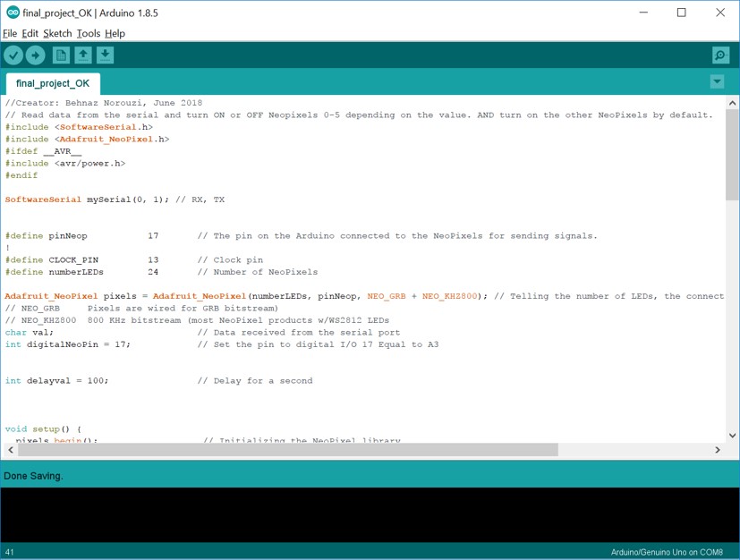This screenshot has width=740, height=560.
Task: Click the vertical scrollbar up arrow
Action: coord(733,103)
